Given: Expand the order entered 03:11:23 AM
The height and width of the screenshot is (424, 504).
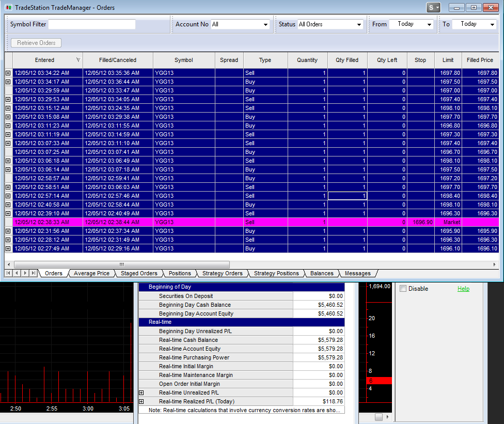Looking at the screenshot, I should 8,125.
